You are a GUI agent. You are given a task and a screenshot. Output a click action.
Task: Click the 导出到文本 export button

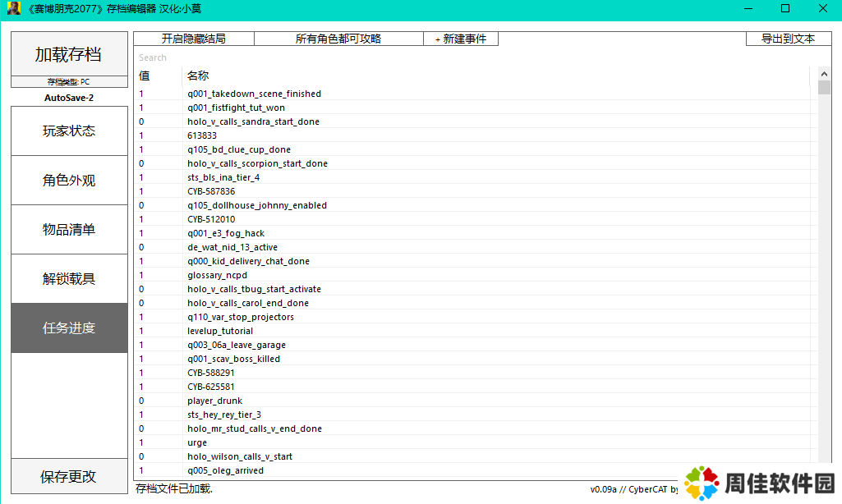pos(788,39)
